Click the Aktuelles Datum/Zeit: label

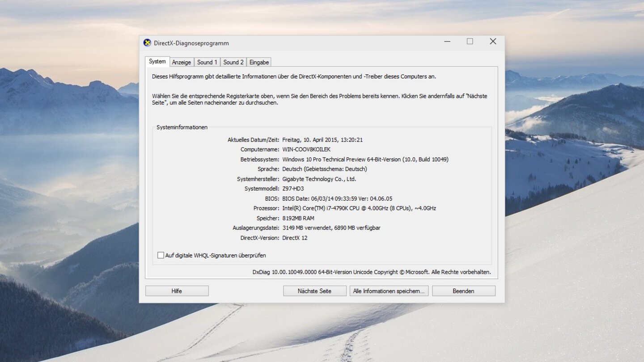pos(254,140)
